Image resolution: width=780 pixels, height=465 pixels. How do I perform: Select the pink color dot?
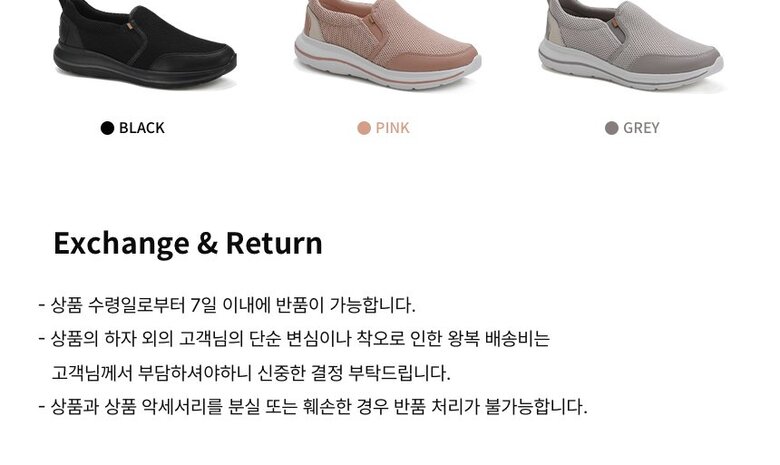tap(364, 128)
